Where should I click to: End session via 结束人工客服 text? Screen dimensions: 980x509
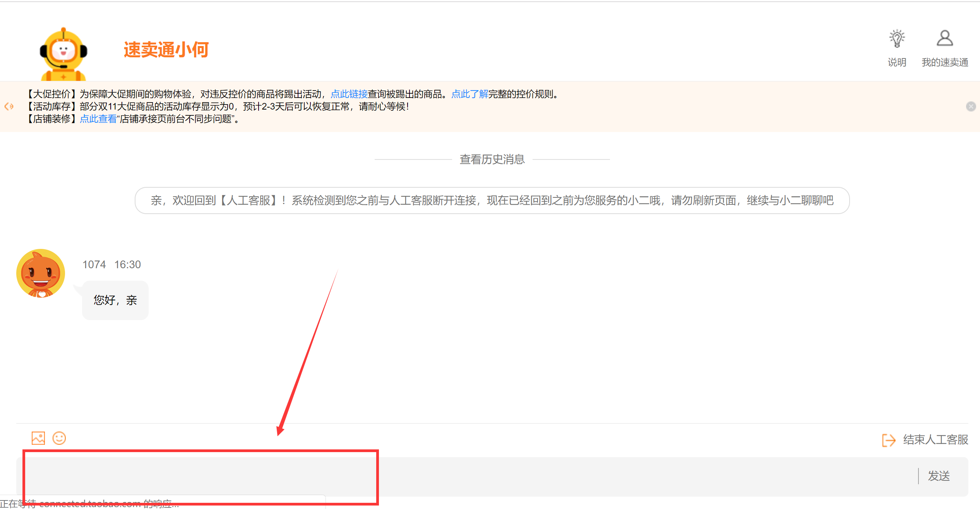tap(935, 440)
